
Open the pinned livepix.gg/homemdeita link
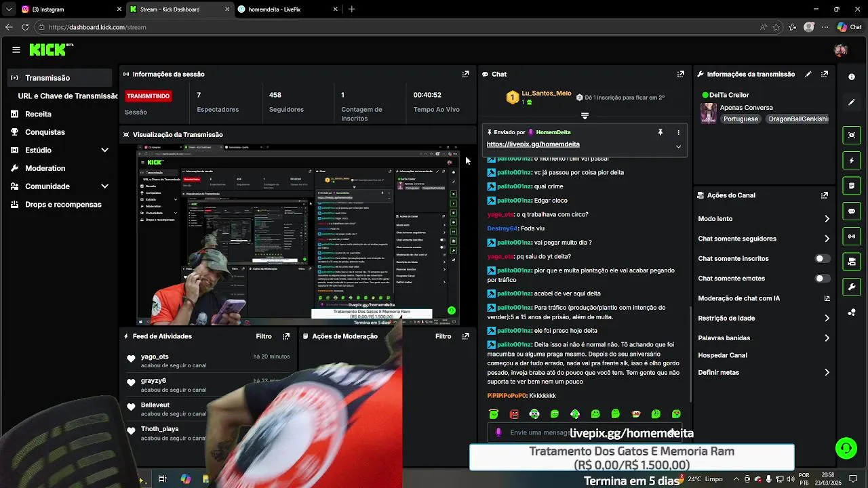pos(533,144)
